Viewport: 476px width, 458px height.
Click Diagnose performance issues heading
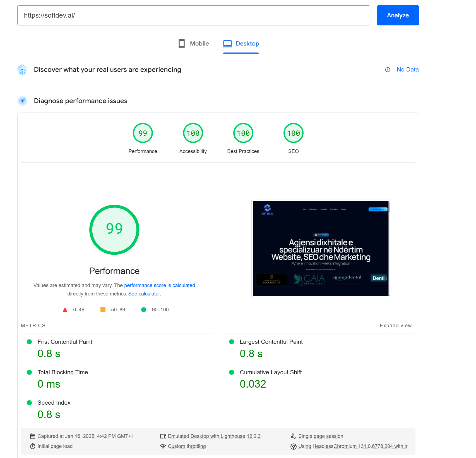[x=81, y=101]
